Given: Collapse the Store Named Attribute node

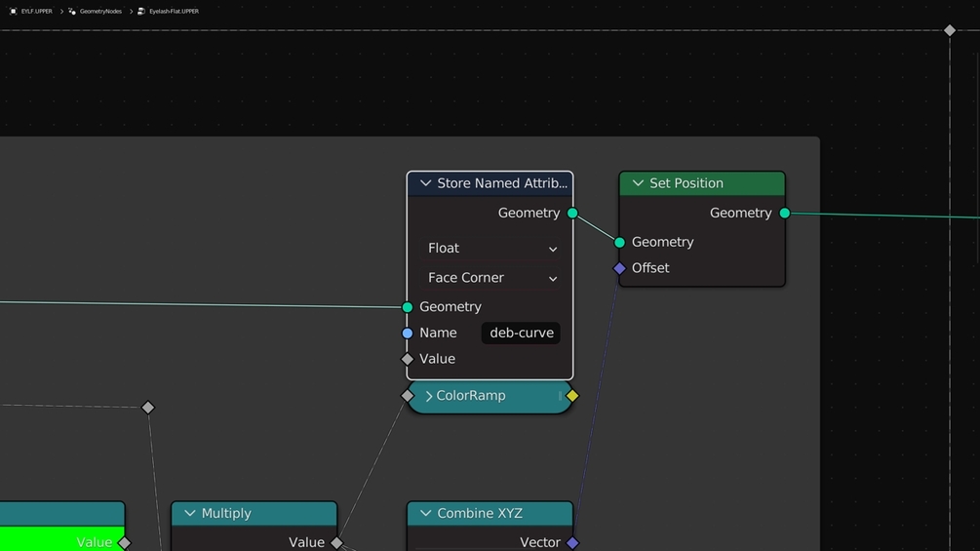Looking at the screenshot, I should pyautogui.click(x=425, y=183).
